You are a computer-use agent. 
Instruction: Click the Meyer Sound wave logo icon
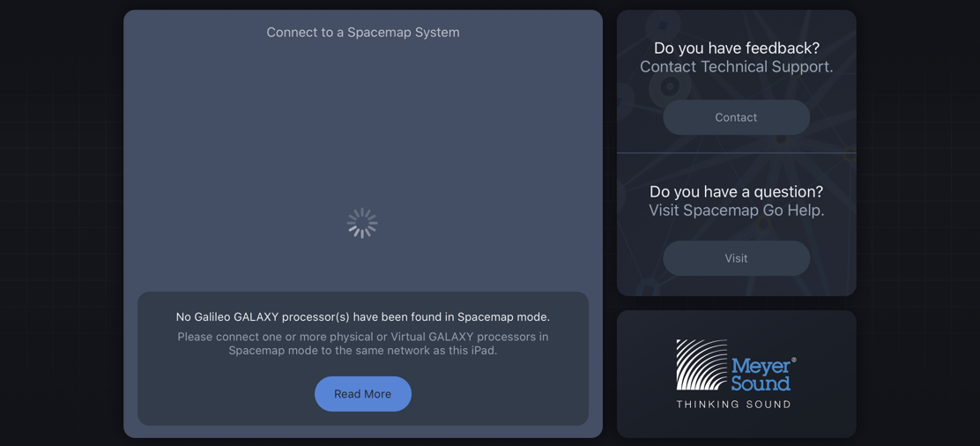pos(702,364)
